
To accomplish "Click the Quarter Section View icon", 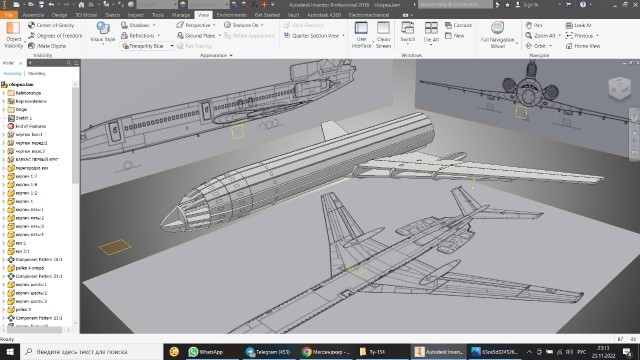I will click(287, 36).
